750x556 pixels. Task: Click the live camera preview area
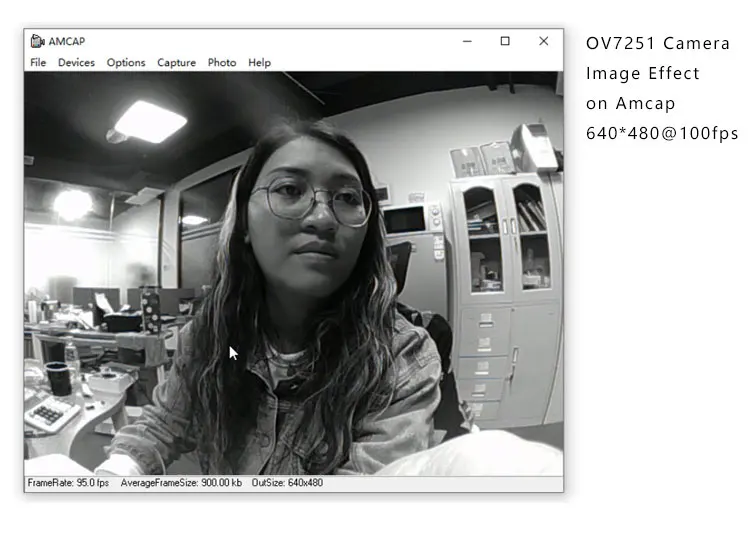coord(293,272)
